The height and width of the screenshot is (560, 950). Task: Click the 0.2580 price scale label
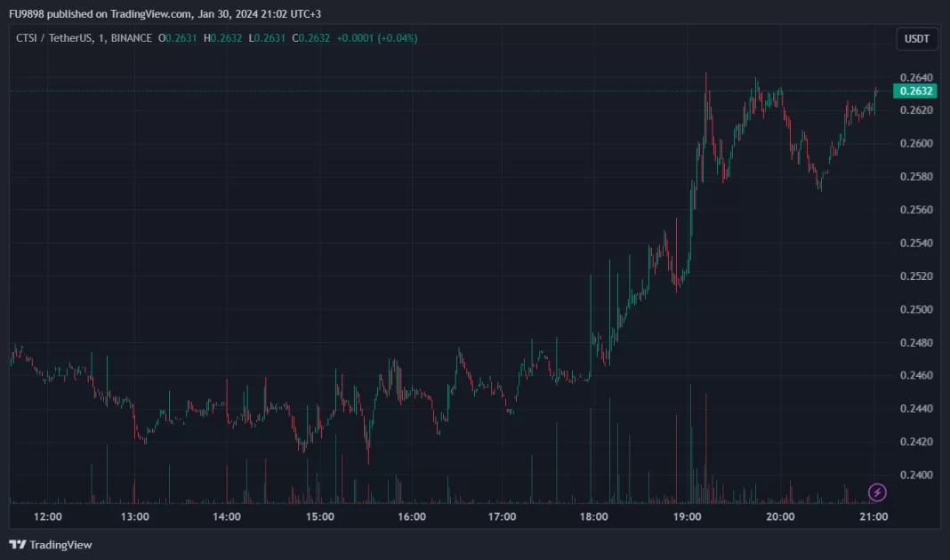(x=915, y=176)
